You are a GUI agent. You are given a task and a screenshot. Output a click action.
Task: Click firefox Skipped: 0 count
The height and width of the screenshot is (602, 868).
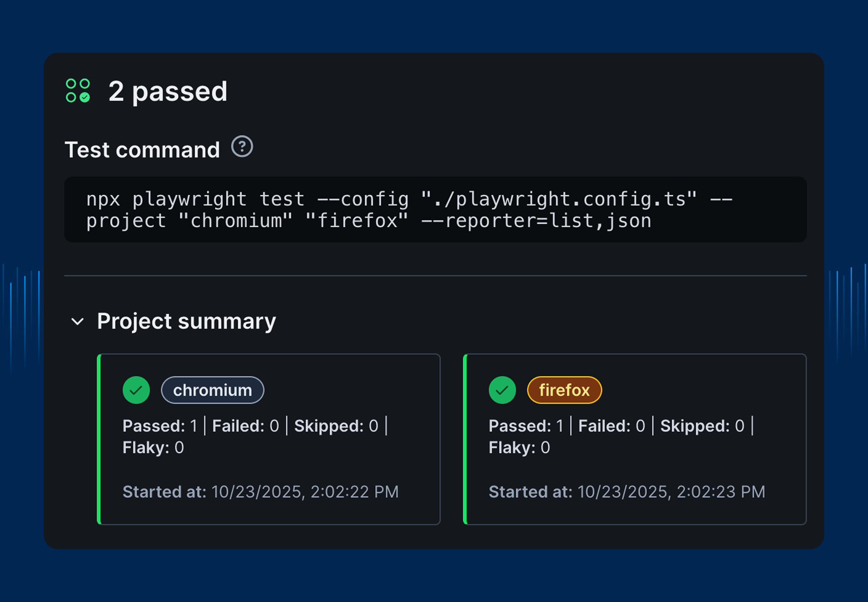click(x=702, y=426)
